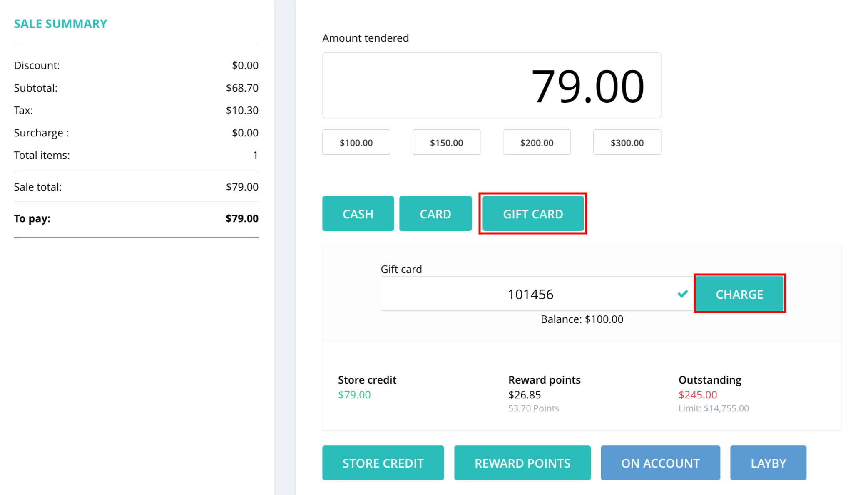The image size is (868, 495).
Task: Focus the Gift card number field 101456
Action: click(537, 294)
